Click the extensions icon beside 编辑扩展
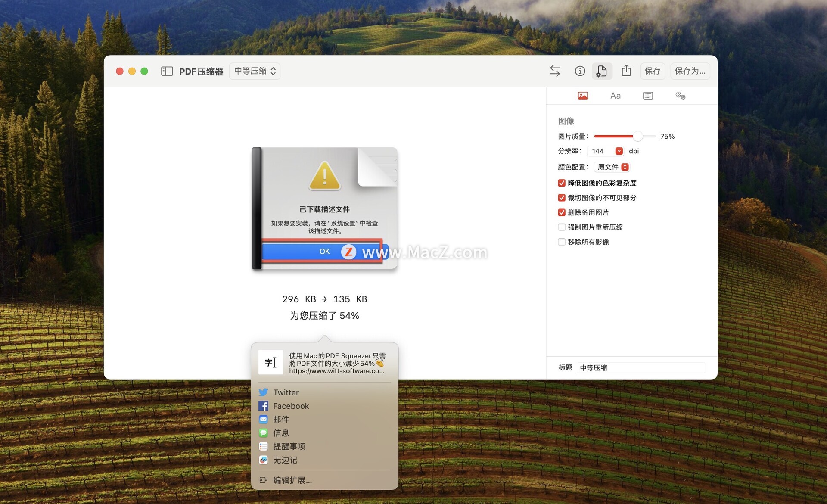This screenshot has width=827, height=504. 263,480
